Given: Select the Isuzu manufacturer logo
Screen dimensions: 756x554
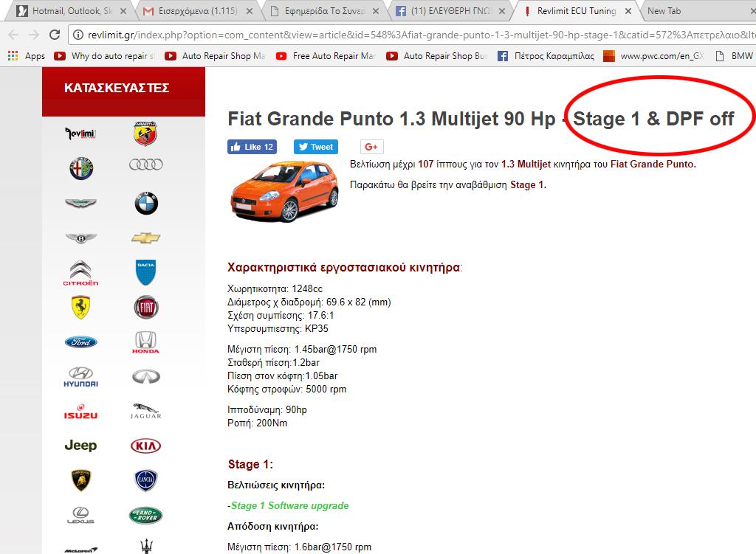Looking at the screenshot, I should click(x=80, y=412).
